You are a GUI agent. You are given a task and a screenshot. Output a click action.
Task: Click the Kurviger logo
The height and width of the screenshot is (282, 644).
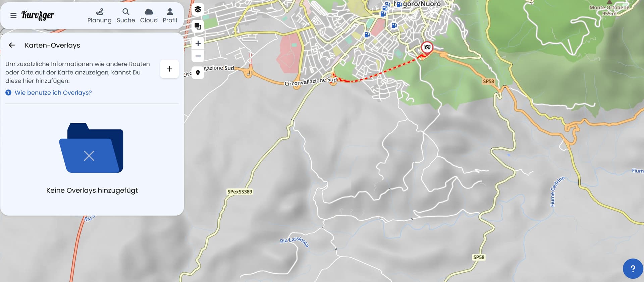(38, 15)
